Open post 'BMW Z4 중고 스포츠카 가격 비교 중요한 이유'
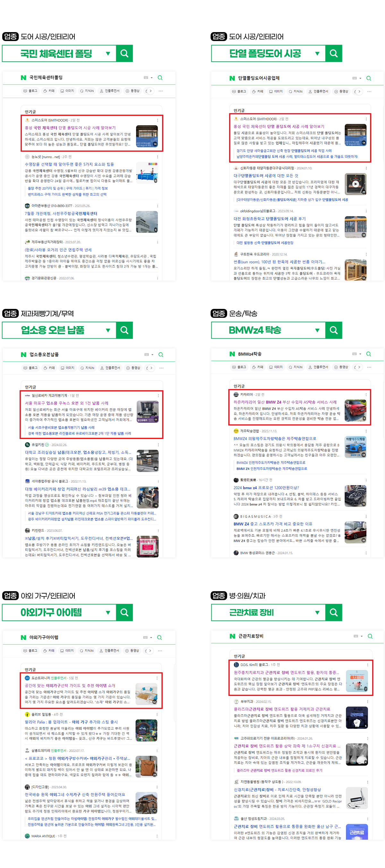Screen dimensions: 385x868 point(273,524)
